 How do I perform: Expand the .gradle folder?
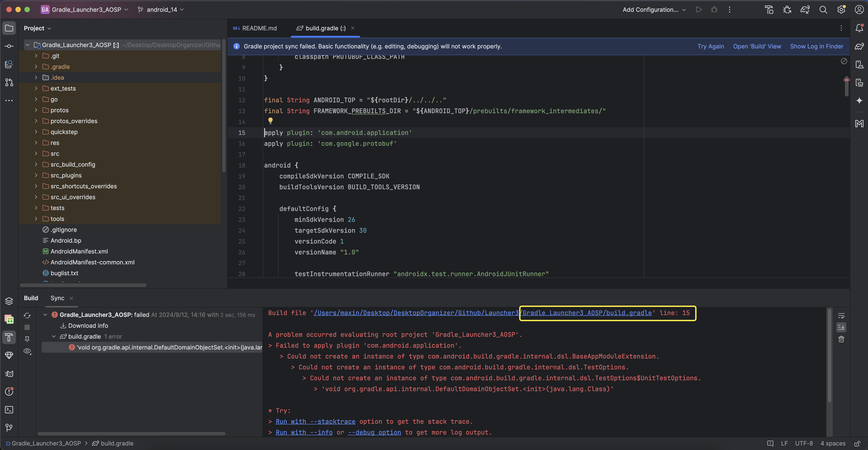(x=36, y=67)
